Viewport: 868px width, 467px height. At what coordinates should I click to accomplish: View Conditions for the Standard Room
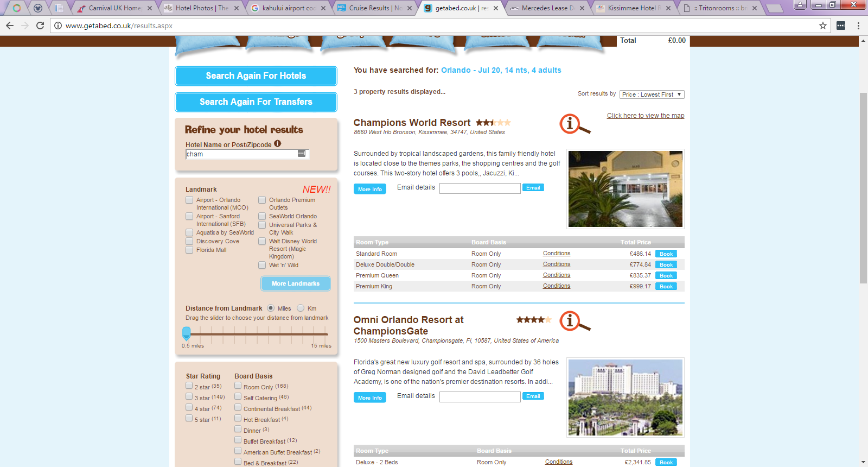click(557, 254)
